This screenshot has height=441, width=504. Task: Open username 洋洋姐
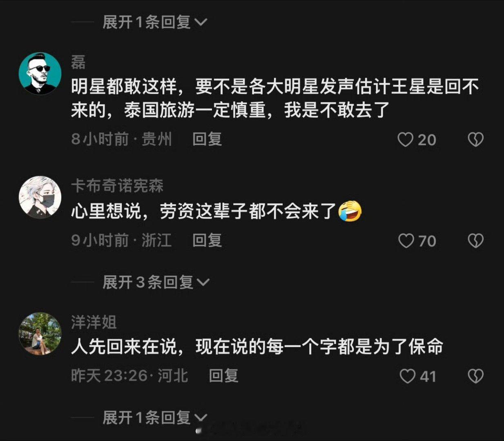pyautogui.click(x=94, y=323)
